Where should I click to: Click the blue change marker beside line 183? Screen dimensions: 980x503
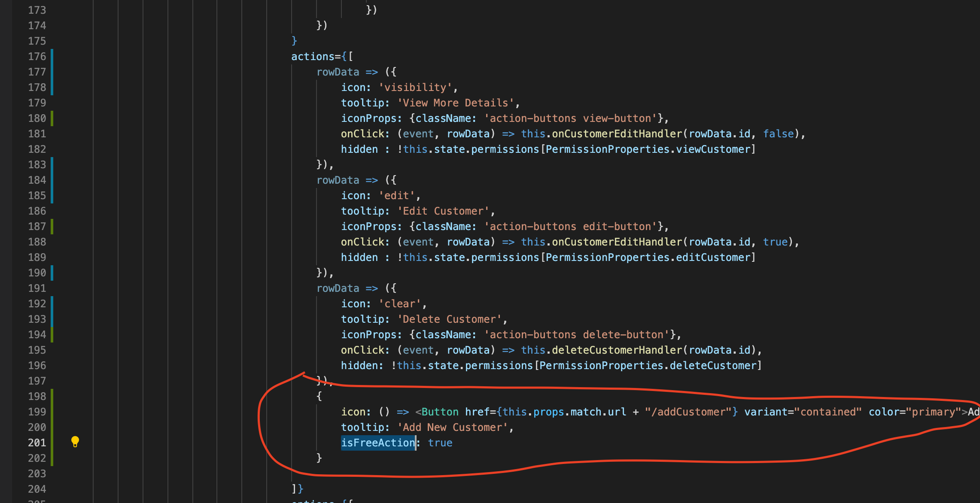coord(52,165)
